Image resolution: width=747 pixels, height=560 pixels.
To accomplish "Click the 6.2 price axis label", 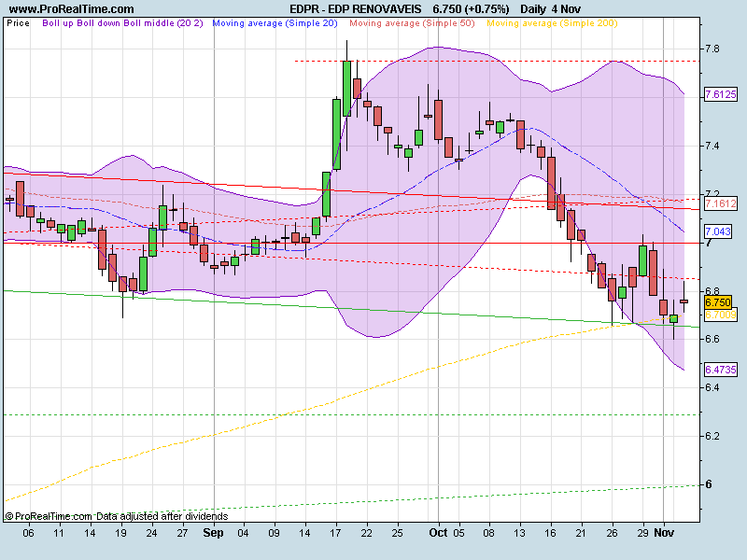I will (x=712, y=436).
